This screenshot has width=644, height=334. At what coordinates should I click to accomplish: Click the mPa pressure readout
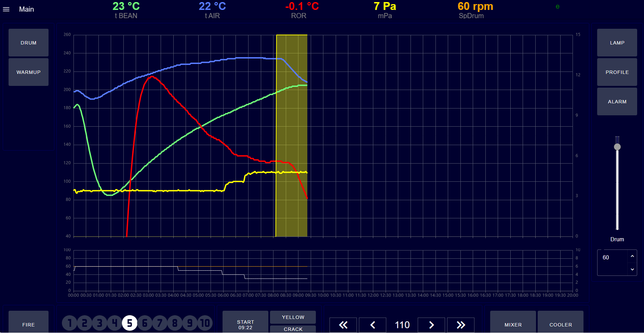(x=385, y=10)
